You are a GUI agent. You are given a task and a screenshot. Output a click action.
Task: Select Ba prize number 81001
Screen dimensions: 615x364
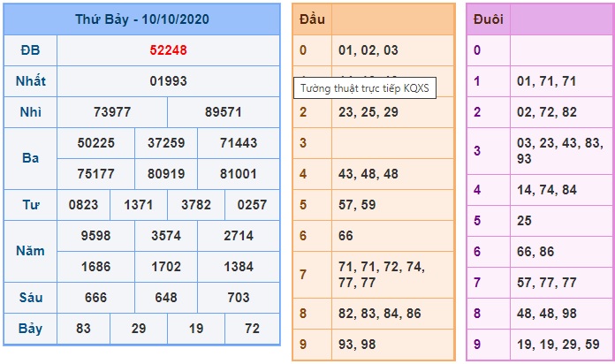coord(239,174)
